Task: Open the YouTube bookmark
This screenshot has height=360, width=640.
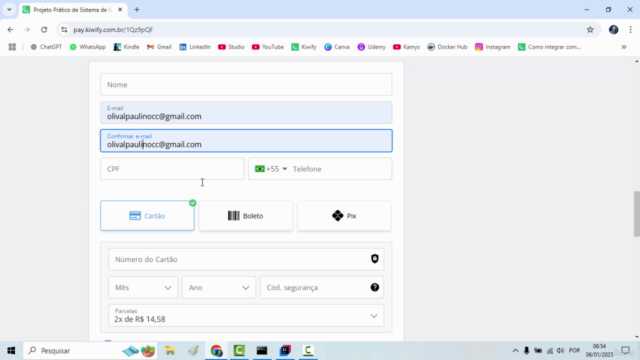Action: (x=268, y=47)
